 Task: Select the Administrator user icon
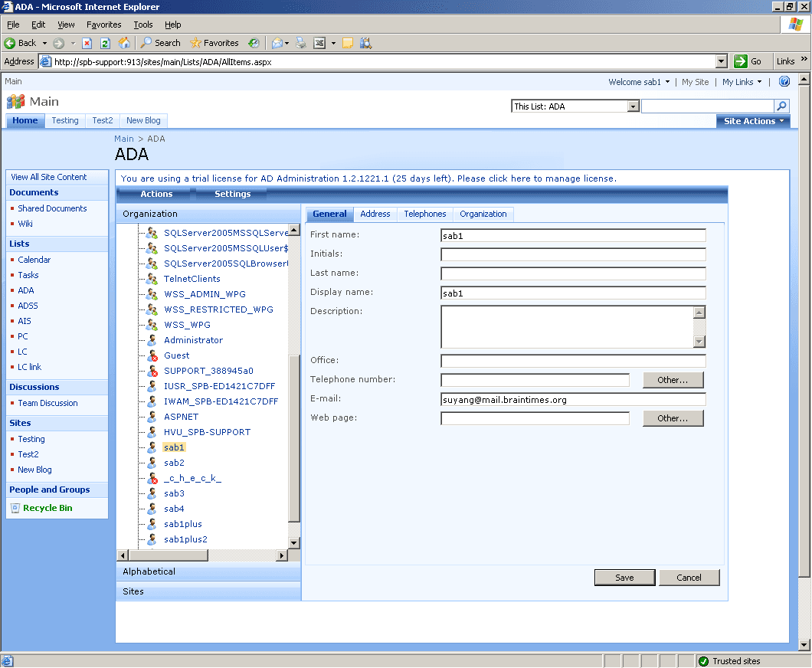click(x=152, y=340)
